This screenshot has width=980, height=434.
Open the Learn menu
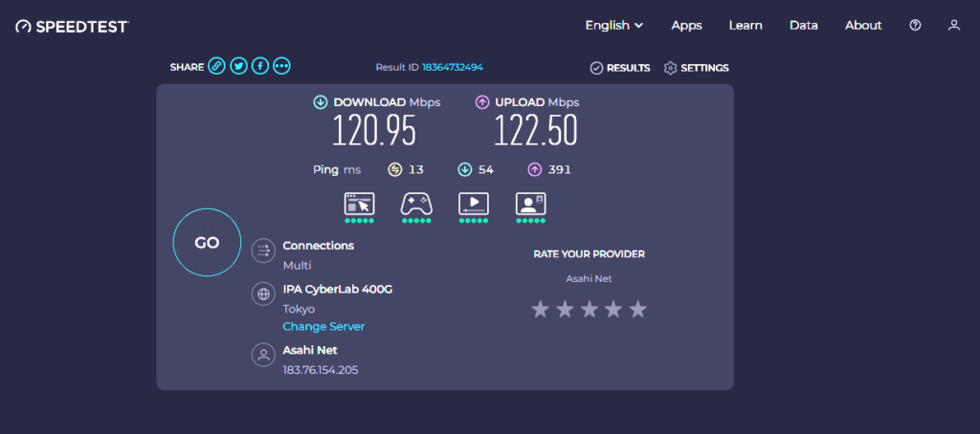(746, 26)
